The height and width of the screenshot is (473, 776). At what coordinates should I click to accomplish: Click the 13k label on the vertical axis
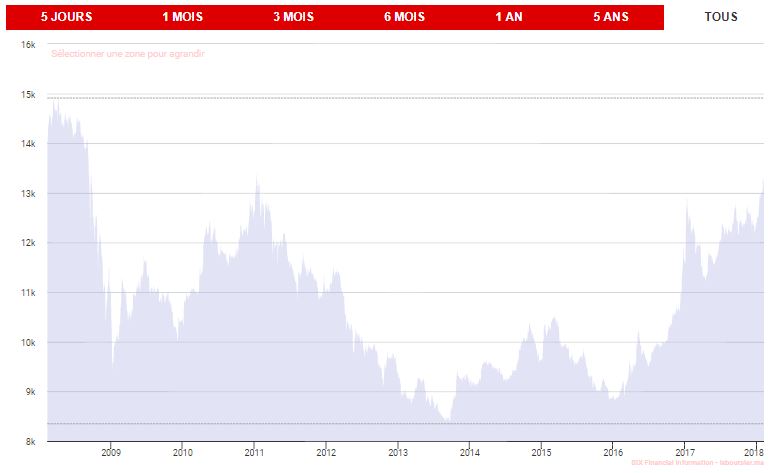tap(28, 194)
